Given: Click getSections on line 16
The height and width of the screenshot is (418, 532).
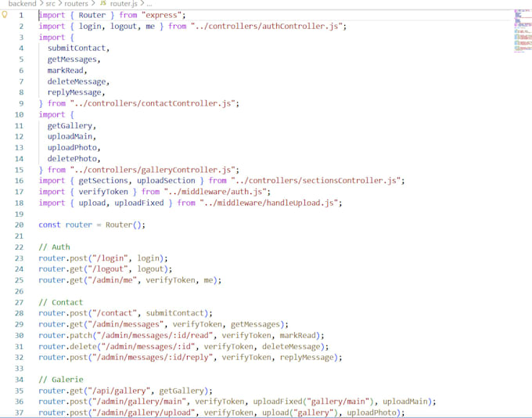Looking at the screenshot, I should tap(103, 181).
